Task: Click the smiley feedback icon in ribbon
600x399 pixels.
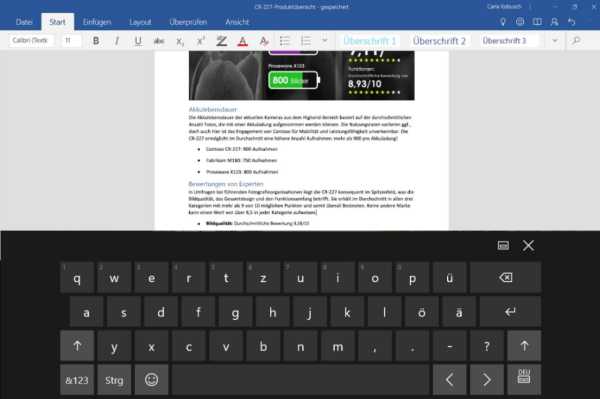Action: pyautogui.click(x=520, y=22)
